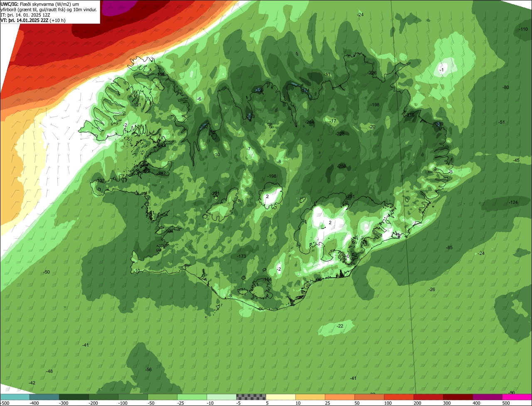Click the '-110' value on the map
The width and height of the screenshot is (532, 406).
[x=523, y=29]
